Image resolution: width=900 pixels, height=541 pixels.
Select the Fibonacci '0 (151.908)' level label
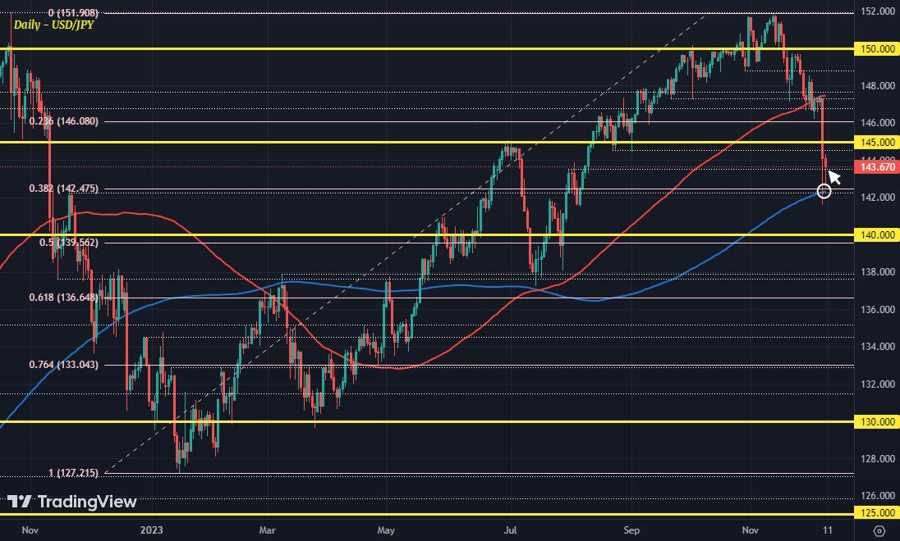pos(73,13)
